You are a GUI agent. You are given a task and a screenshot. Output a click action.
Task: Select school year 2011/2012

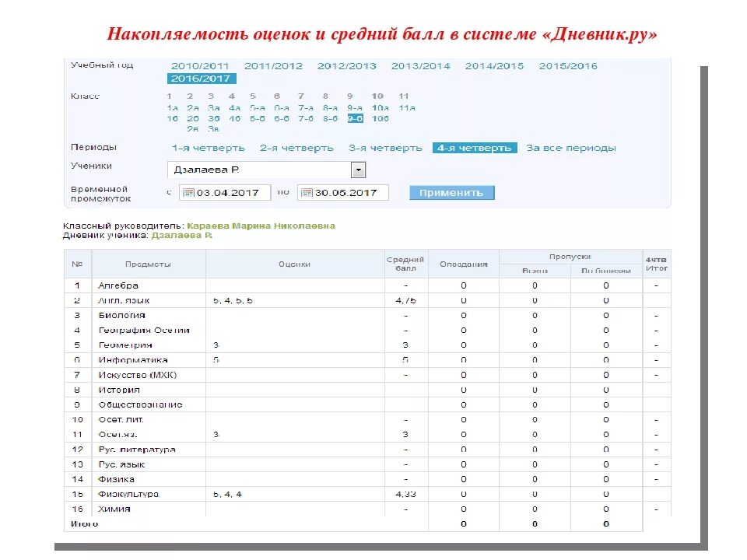click(x=273, y=66)
